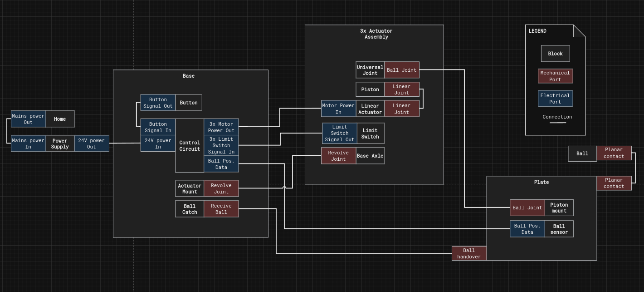Select the 3x Motor Power Out port
The image size is (644, 292).
point(221,127)
